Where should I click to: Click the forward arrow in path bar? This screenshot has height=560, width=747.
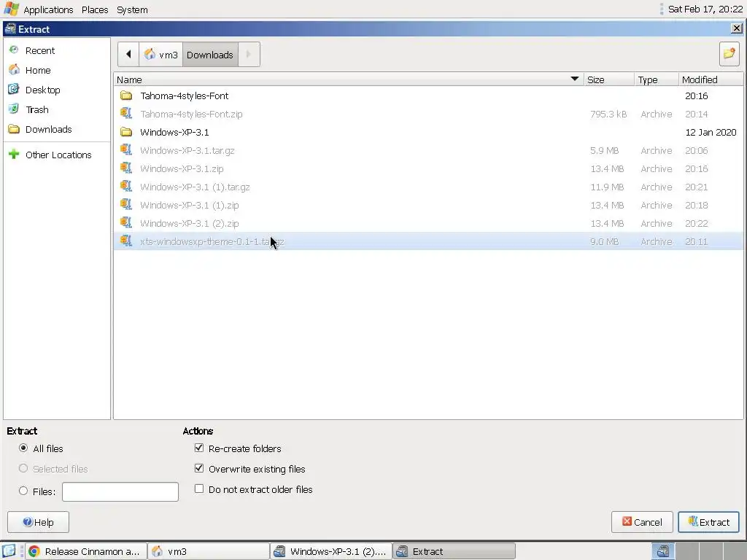click(249, 54)
